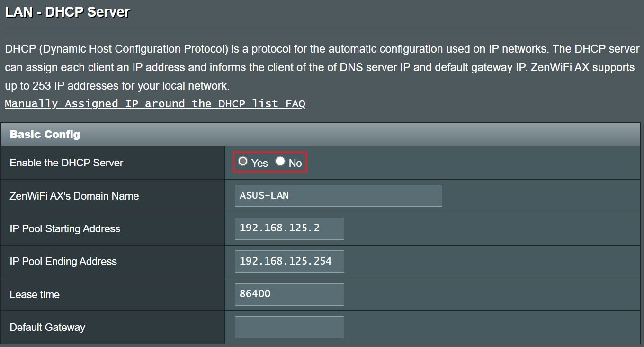Edit the 192.168.125.254 ending address value
This screenshot has width=644, height=347.
(x=289, y=261)
